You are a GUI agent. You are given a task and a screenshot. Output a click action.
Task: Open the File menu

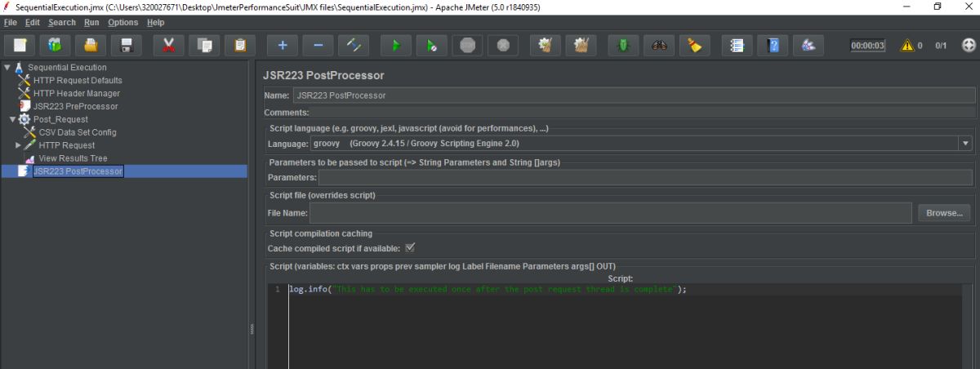10,22
